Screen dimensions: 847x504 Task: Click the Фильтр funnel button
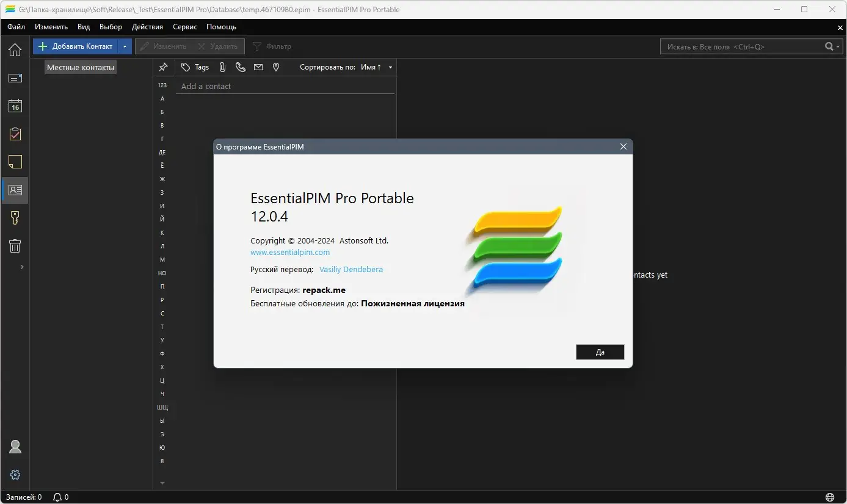point(272,46)
